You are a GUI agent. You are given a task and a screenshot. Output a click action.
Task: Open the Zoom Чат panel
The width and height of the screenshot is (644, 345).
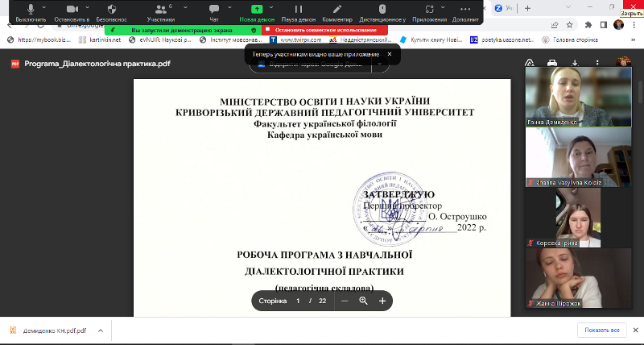(x=214, y=11)
